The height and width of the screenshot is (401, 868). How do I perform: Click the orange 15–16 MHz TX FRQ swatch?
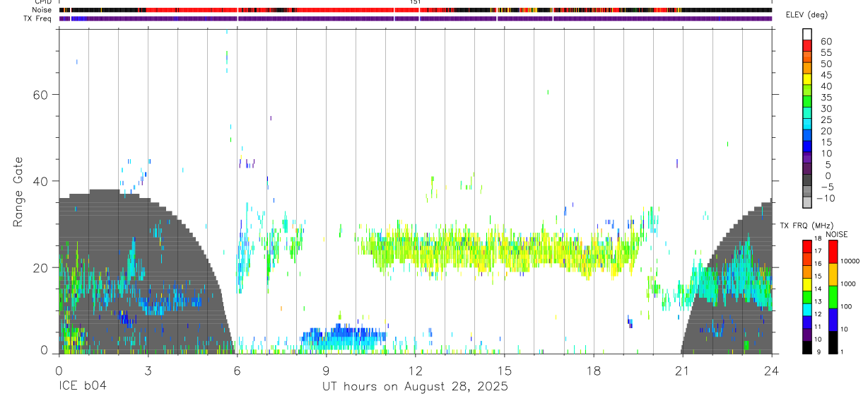tap(807, 270)
